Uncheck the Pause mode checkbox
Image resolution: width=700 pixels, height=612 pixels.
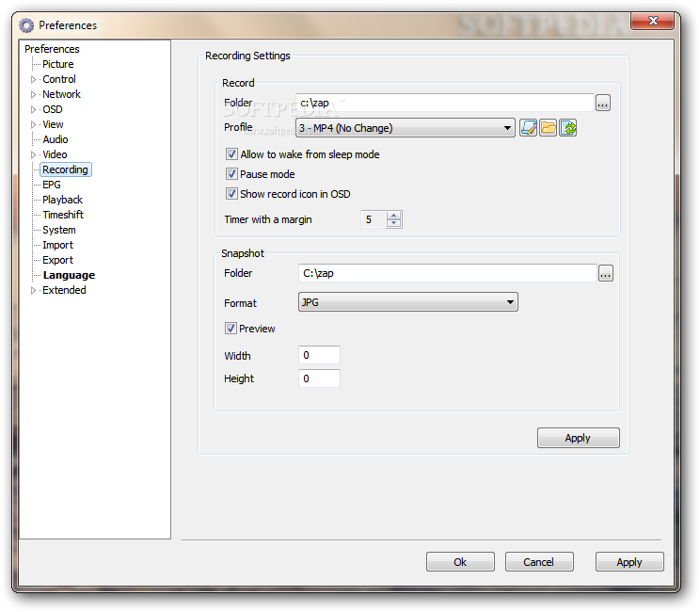click(x=231, y=174)
